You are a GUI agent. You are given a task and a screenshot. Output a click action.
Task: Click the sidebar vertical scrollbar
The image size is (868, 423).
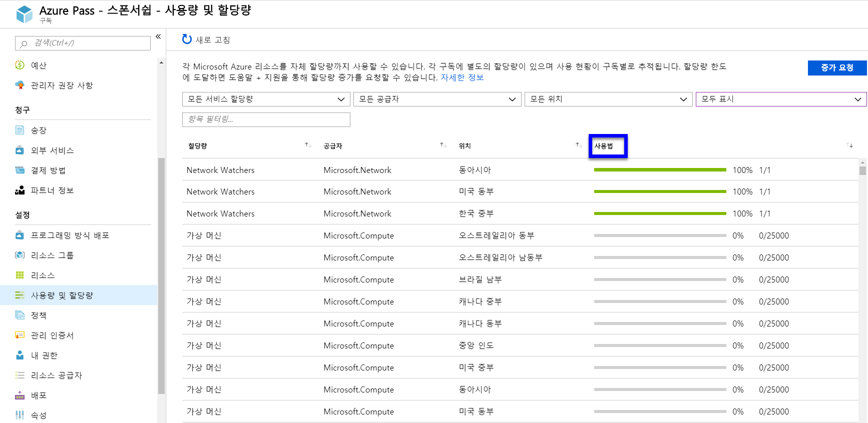pyautogui.click(x=161, y=276)
